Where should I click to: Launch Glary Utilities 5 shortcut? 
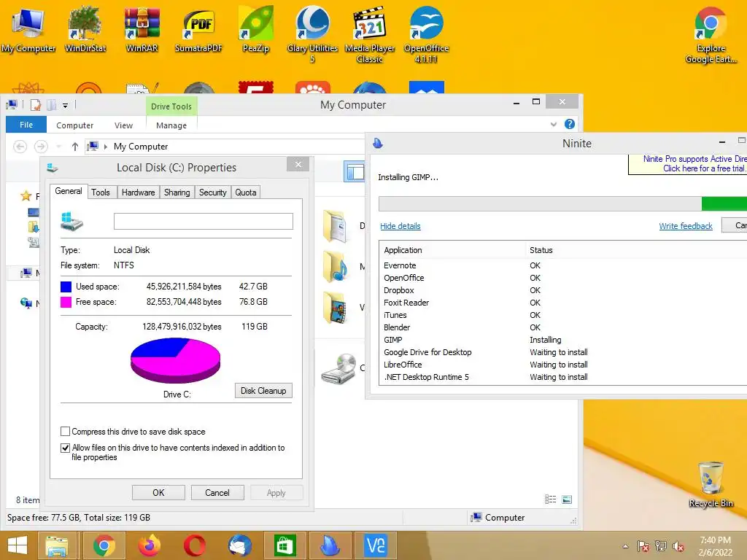click(312, 34)
